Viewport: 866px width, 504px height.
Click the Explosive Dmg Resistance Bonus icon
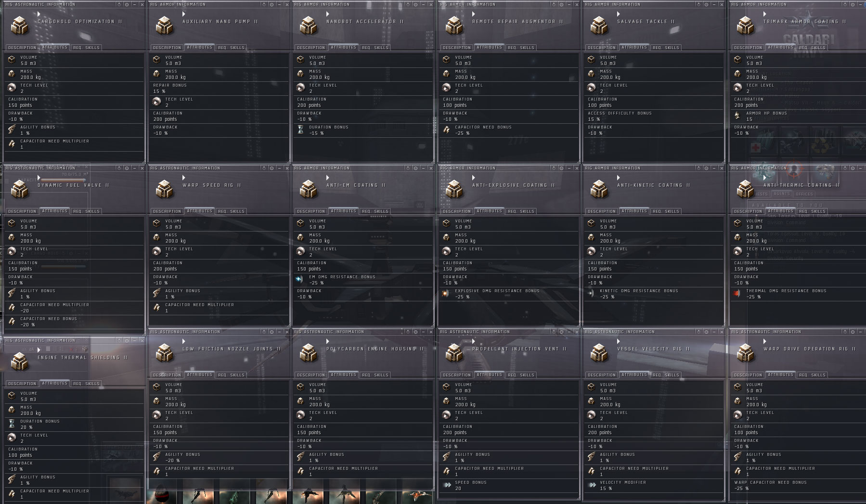[x=446, y=293]
